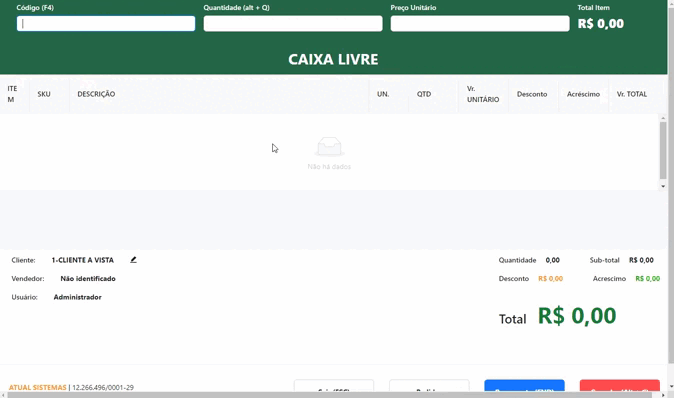Click the large green Total R$ 0,00 amount
This screenshot has height=398, width=674.
577,316
